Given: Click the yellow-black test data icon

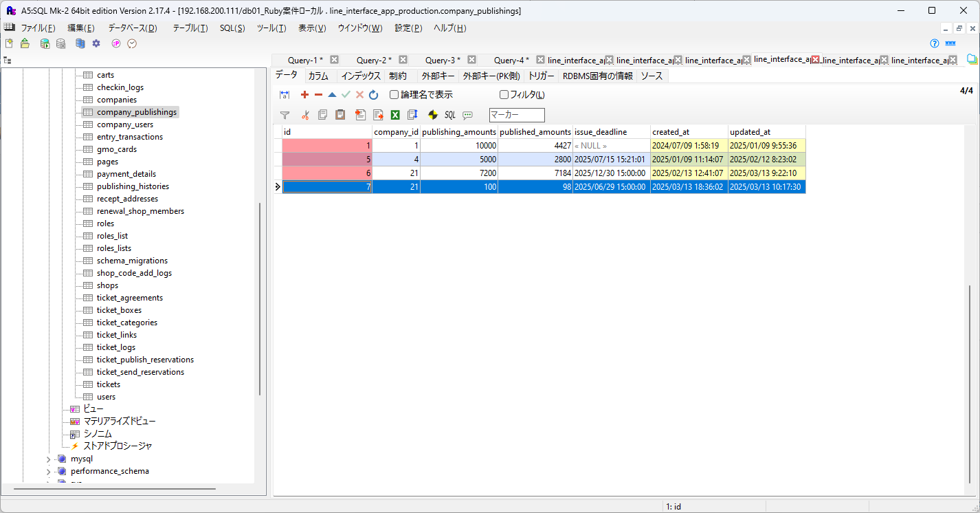Looking at the screenshot, I should tap(433, 115).
